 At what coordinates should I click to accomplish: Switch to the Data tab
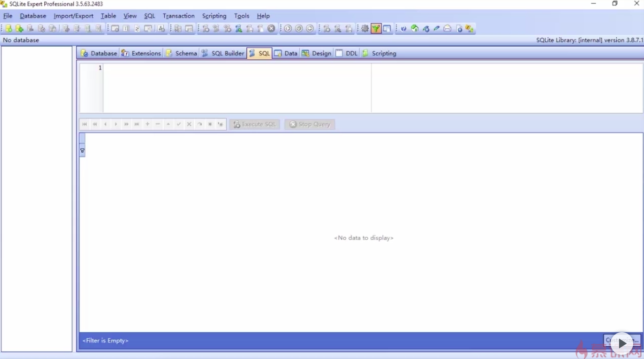(286, 53)
